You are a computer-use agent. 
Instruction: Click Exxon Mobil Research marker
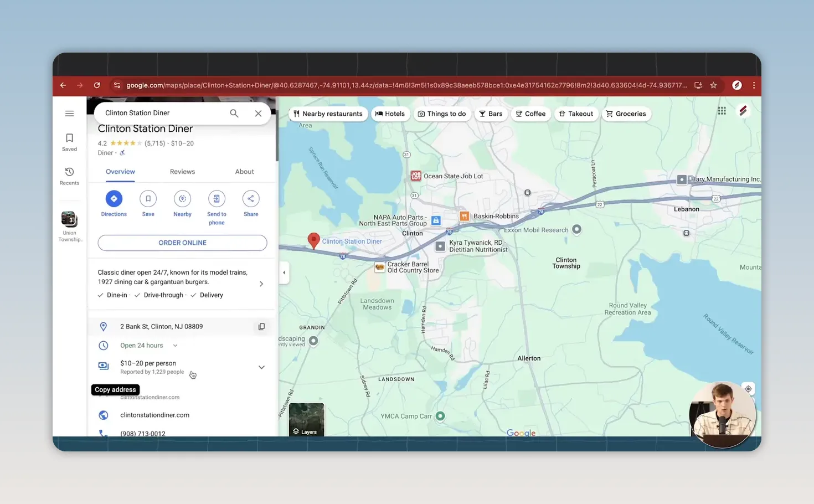576,229
